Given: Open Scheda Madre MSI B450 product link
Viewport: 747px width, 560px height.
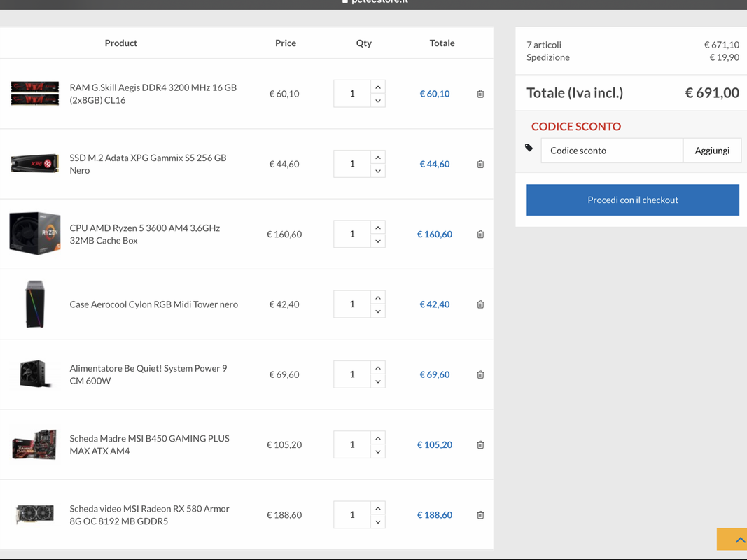Looking at the screenshot, I should point(149,444).
